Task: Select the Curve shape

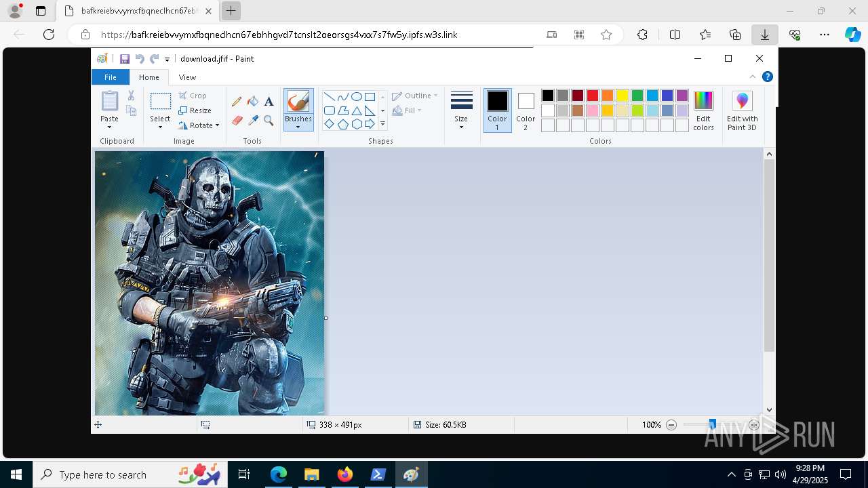Action: [342, 96]
